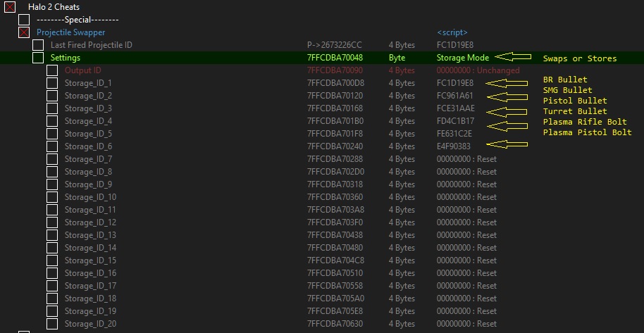Select the Storage_ID_6 row label

point(88,146)
